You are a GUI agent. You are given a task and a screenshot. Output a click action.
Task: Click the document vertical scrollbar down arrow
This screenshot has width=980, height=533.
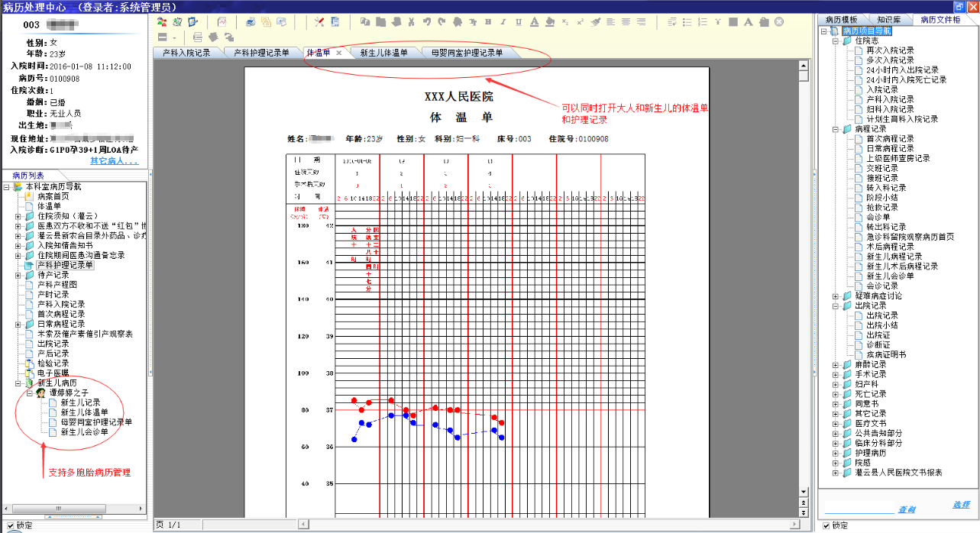(803, 492)
